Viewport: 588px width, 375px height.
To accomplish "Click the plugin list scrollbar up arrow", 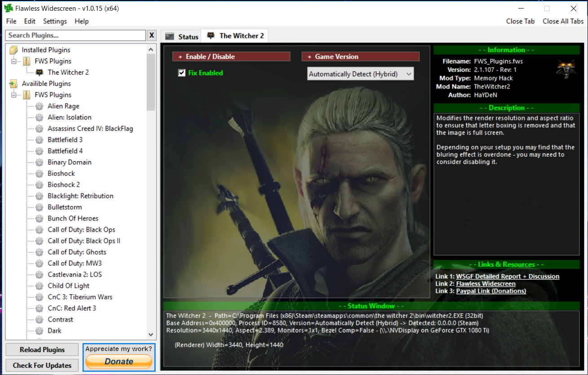I will click(151, 49).
